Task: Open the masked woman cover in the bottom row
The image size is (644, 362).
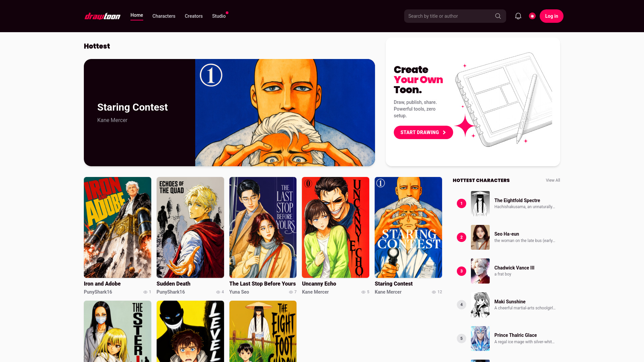Action: (117, 331)
